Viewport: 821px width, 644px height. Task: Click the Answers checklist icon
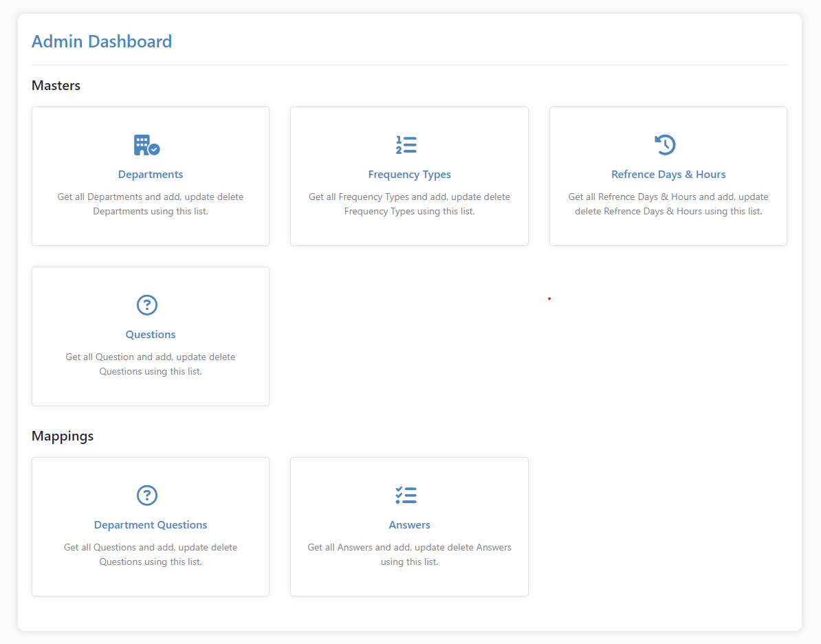[406, 496]
